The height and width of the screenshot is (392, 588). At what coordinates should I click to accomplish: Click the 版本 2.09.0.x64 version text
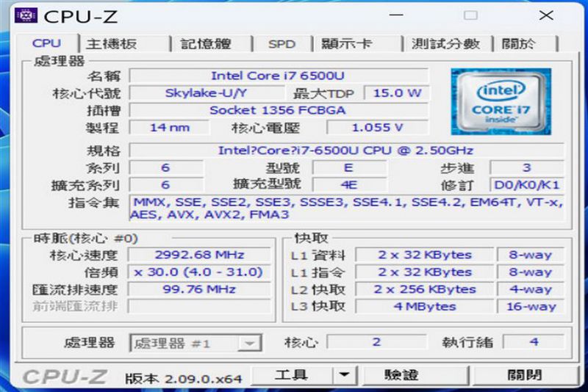click(183, 379)
